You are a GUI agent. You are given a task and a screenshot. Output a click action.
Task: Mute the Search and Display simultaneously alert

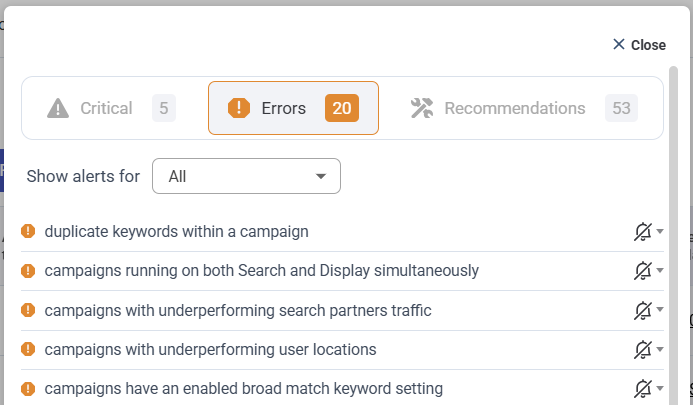point(643,271)
